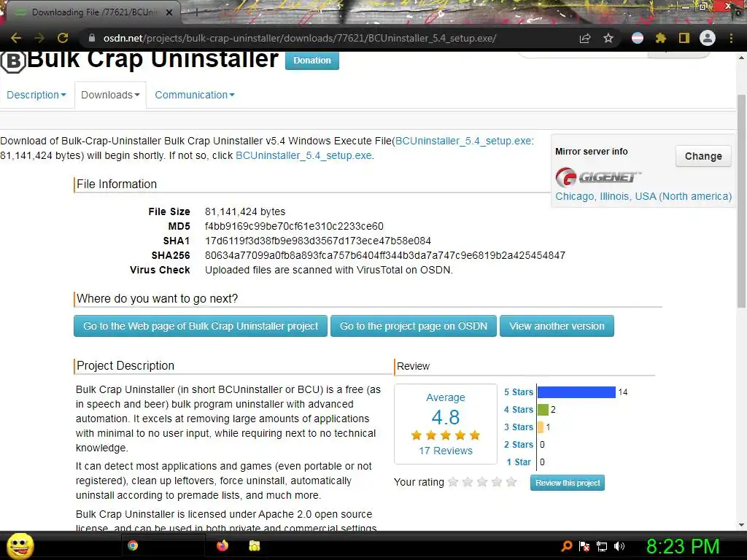Click the Bulk Crap Uninstaller logo icon
The height and width of the screenshot is (560, 747).
(x=13, y=61)
